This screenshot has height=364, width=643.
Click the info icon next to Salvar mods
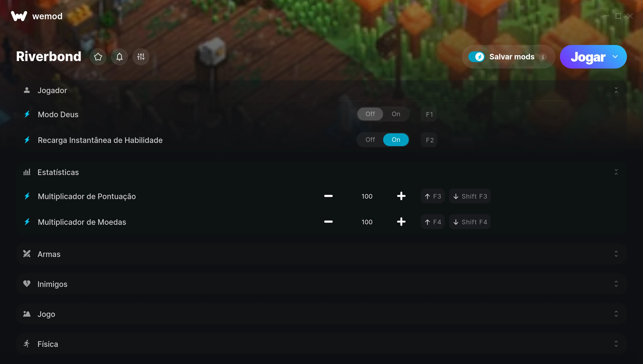point(543,57)
